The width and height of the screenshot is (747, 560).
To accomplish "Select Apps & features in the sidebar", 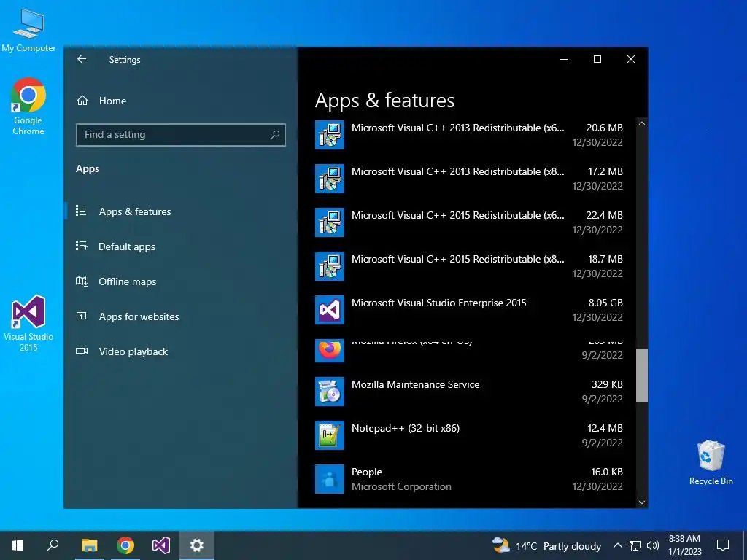I will tap(135, 211).
